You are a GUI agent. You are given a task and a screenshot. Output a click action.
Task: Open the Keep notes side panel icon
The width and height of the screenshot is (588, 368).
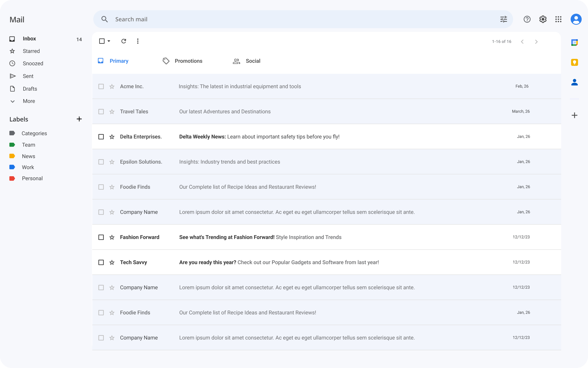pos(574,62)
